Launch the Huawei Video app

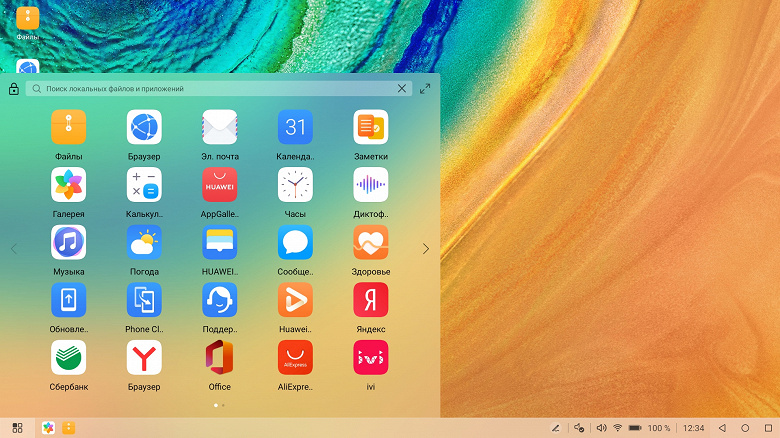pos(295,300)
